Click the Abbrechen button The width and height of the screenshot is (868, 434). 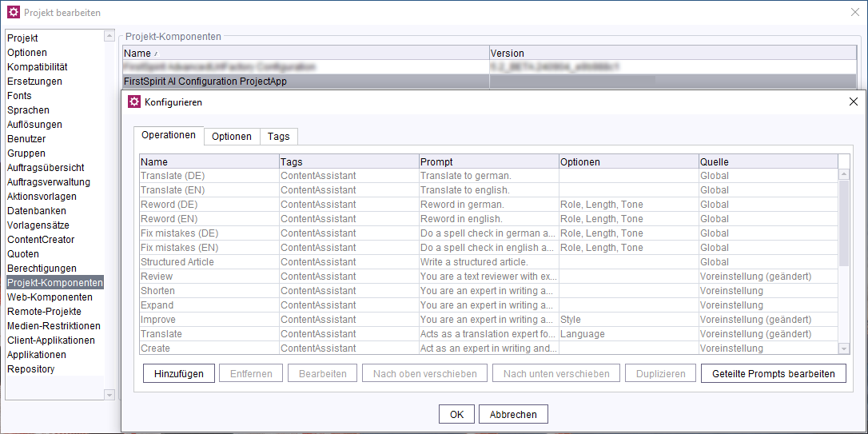[513, 414]
